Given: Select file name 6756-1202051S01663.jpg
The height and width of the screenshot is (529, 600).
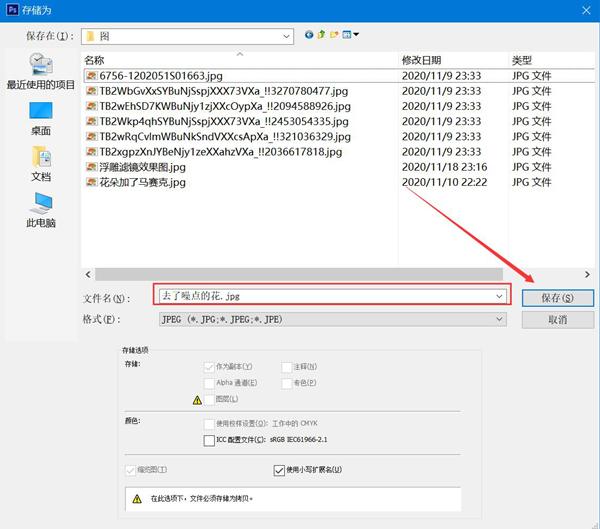Looking at the screenshot, I should [161, 76].
